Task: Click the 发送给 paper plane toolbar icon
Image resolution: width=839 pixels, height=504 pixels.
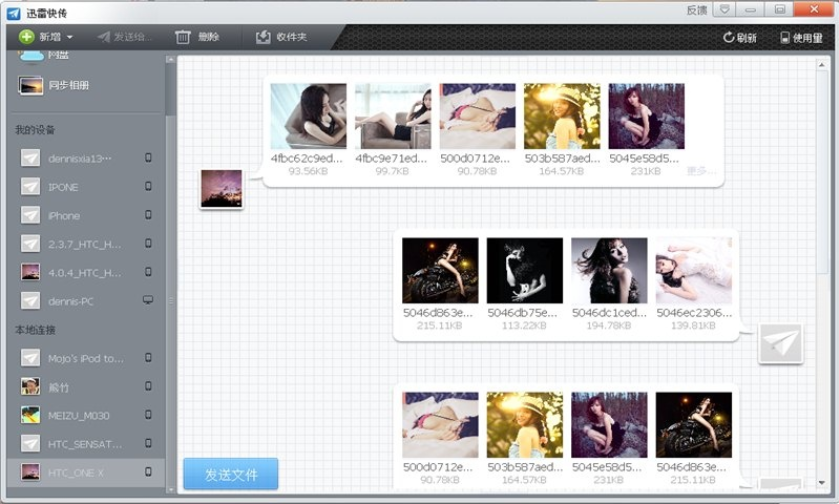Action: pyautogui.click(x=104, y=37)
